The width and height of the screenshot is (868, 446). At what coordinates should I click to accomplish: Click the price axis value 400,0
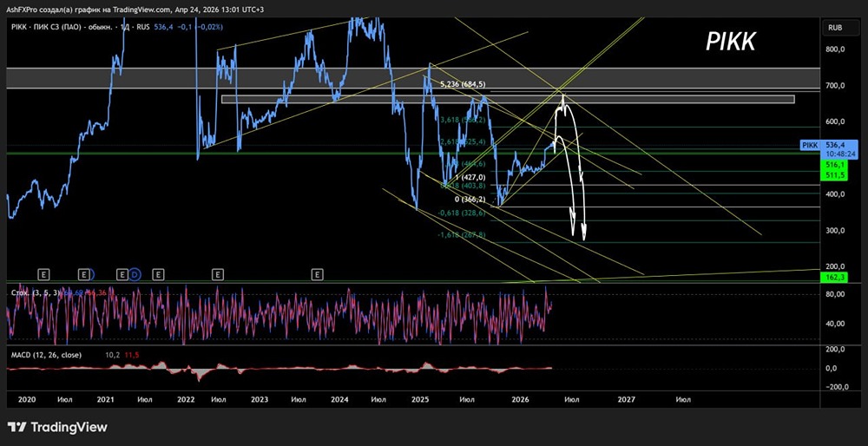click(835, 194)
